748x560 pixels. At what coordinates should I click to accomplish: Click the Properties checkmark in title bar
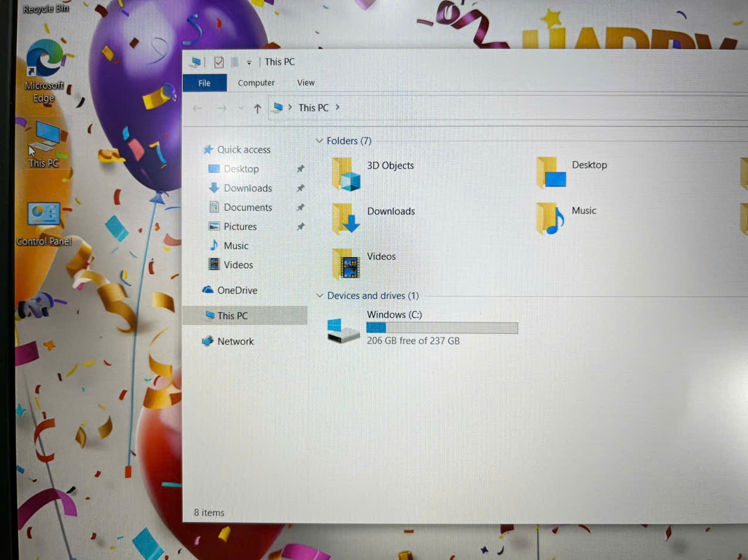pos(219,62)
